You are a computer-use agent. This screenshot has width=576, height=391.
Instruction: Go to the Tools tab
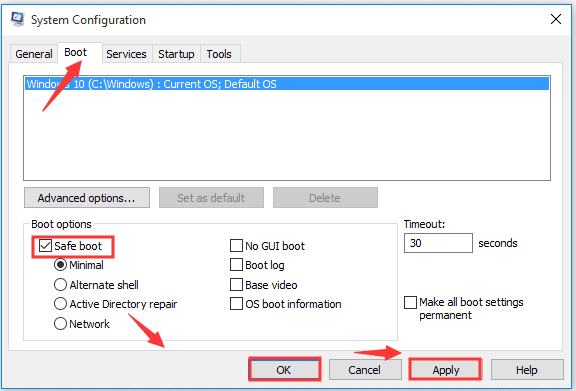(219, 54)
